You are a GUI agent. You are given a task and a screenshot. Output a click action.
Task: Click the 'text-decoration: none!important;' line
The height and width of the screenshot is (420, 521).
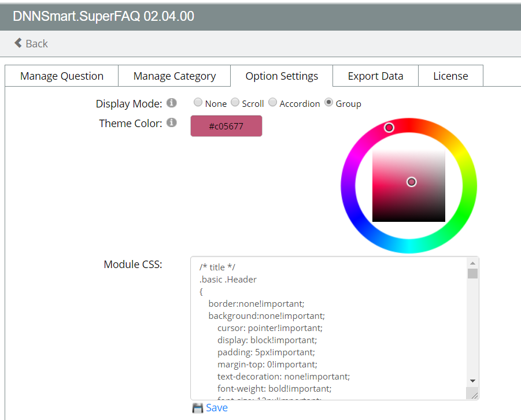283,377
